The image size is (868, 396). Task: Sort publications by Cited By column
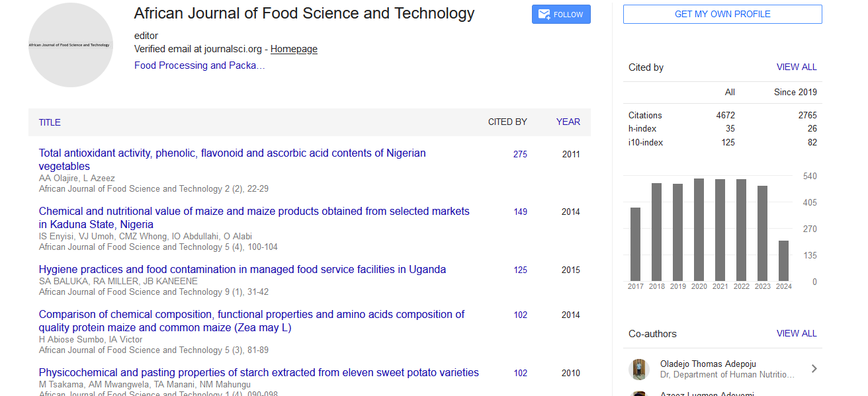coord(507,122)
